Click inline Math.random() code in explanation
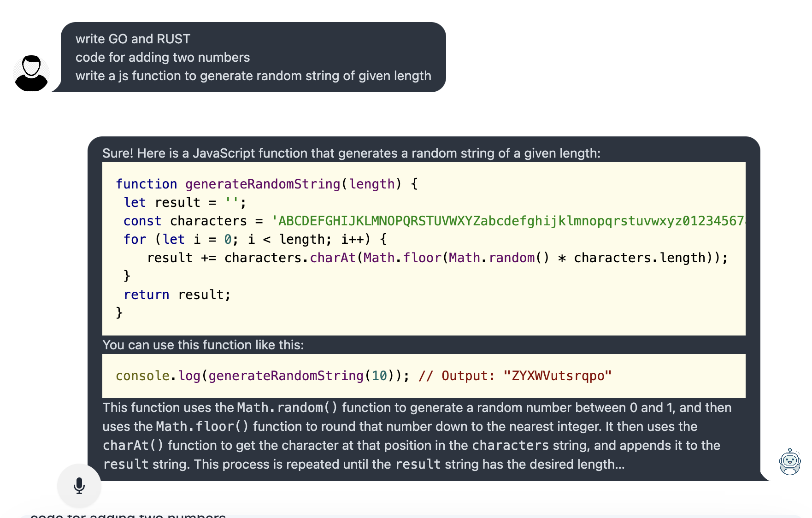The height and width of the screenshot is (518, 812). coord(287,408)
